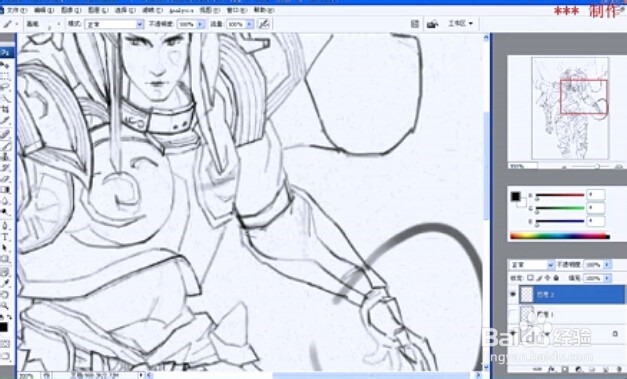627x379 pixels.
Task: Enable lock transparent pixels in Layers panel
Action: pyautogui.click(x=530, y=277)
